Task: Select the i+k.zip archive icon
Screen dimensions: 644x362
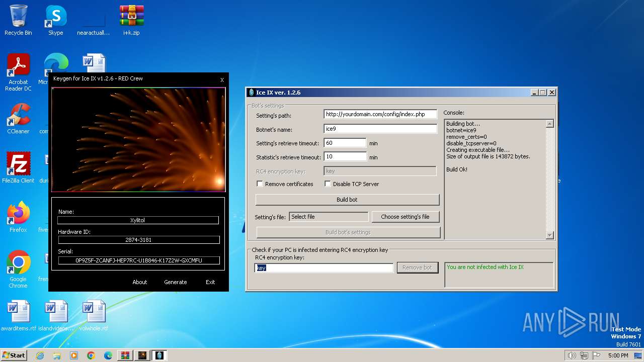Action: tap(131, 20)
